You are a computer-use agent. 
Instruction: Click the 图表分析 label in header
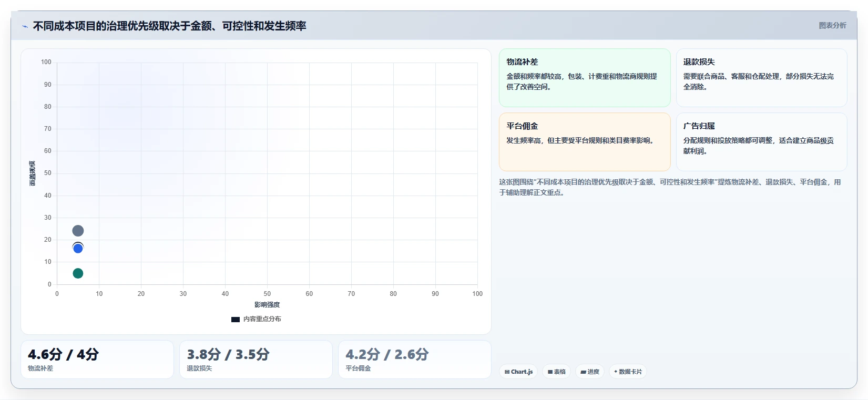(x=832, y=25)
